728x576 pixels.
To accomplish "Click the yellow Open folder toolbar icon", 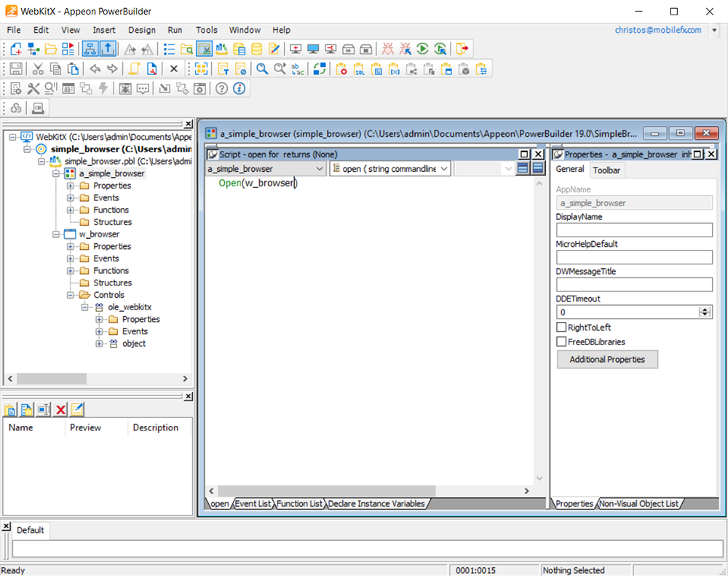I will coord(51,49).
